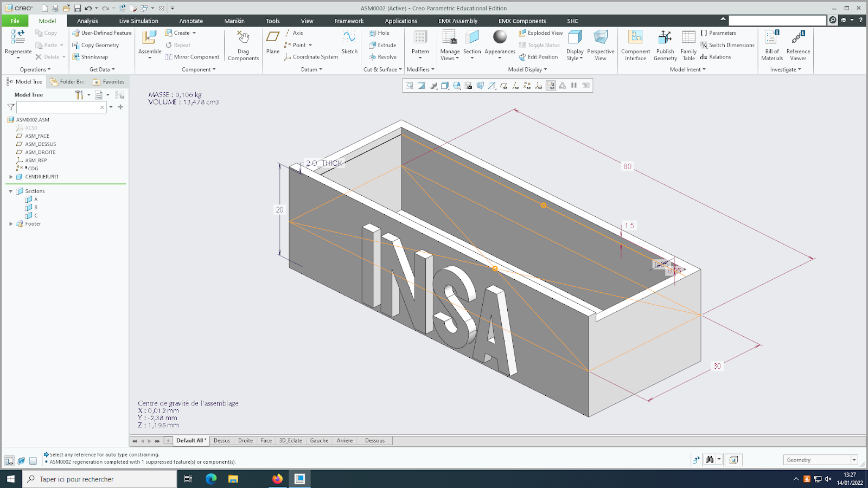Screen dimensions: 868x488
Task: Open Firefox from the Windows taskbar
Action: (x=278, y=479)
